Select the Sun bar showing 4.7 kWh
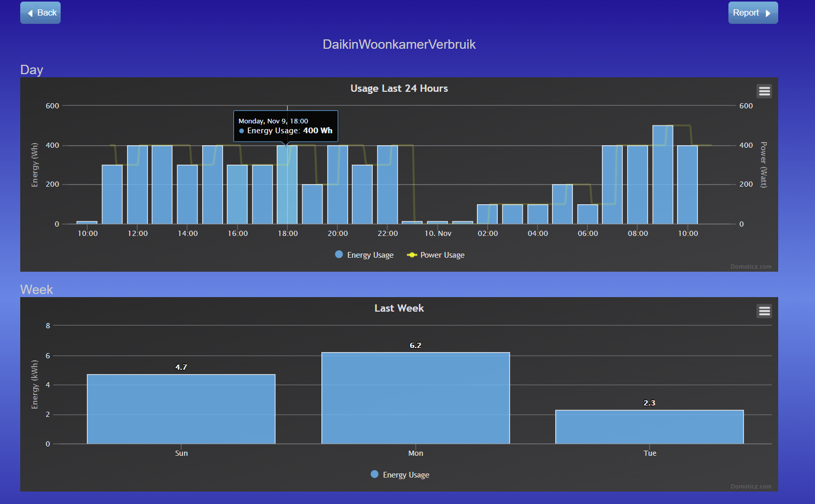 point(181,409)
